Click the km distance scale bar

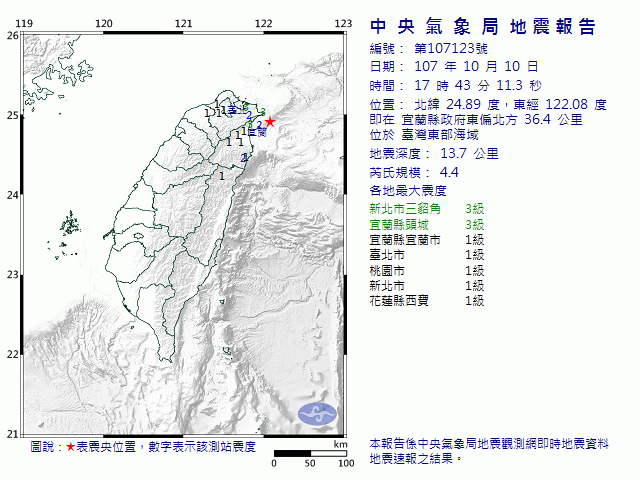click(x=310, y=453)
